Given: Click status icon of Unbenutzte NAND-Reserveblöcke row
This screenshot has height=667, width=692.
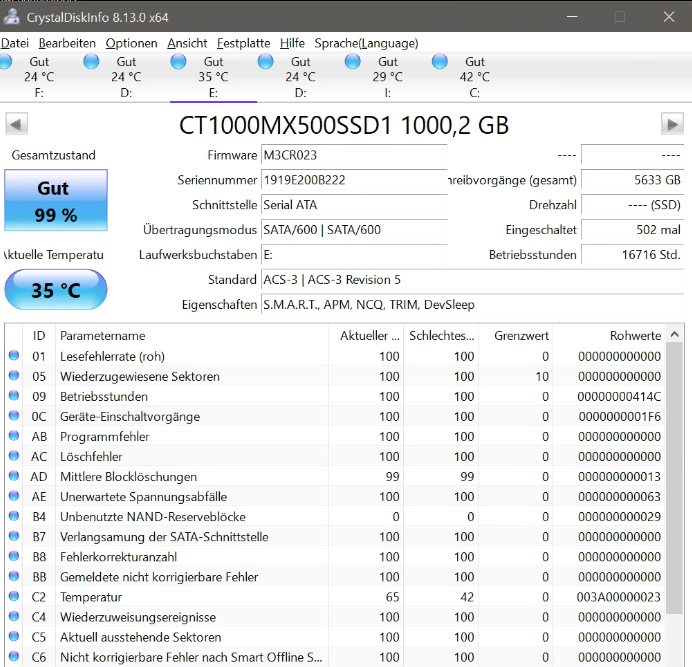Looking at the screenshot, I should pyautogui.click(x=14, y=516).
